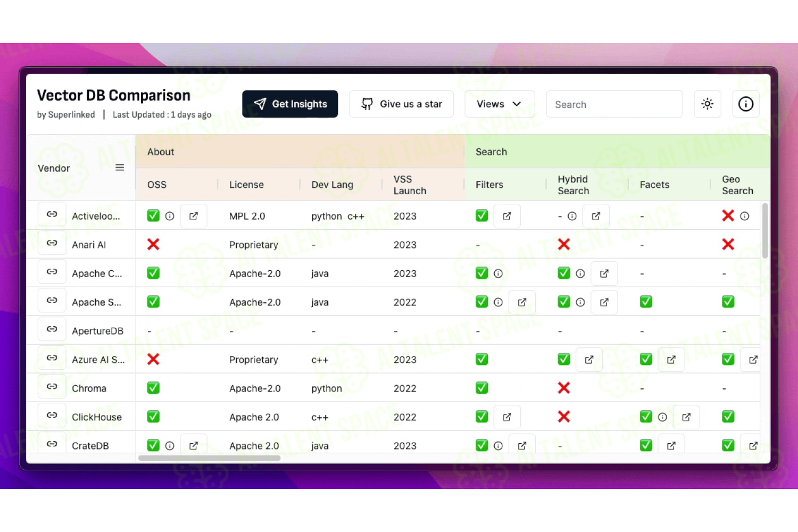Open the info circle button in header

click(746, 104)
